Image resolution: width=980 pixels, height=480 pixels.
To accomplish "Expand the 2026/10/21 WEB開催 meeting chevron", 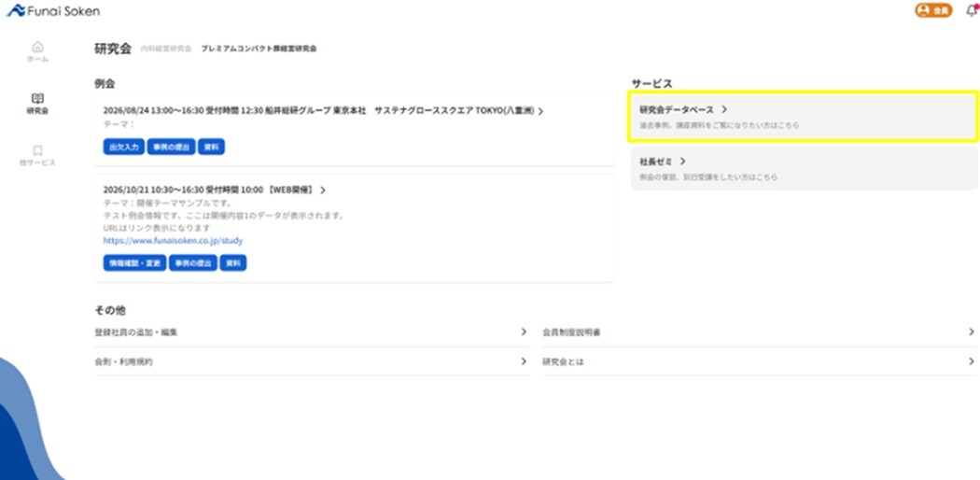I will [323, 190].
